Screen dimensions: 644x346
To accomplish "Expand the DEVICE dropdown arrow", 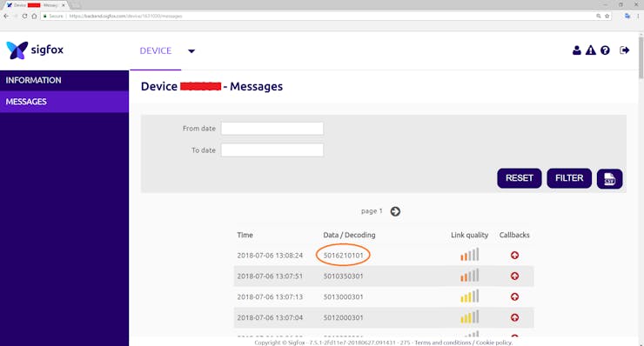I will pyautogui.click(x=191, y=51).
